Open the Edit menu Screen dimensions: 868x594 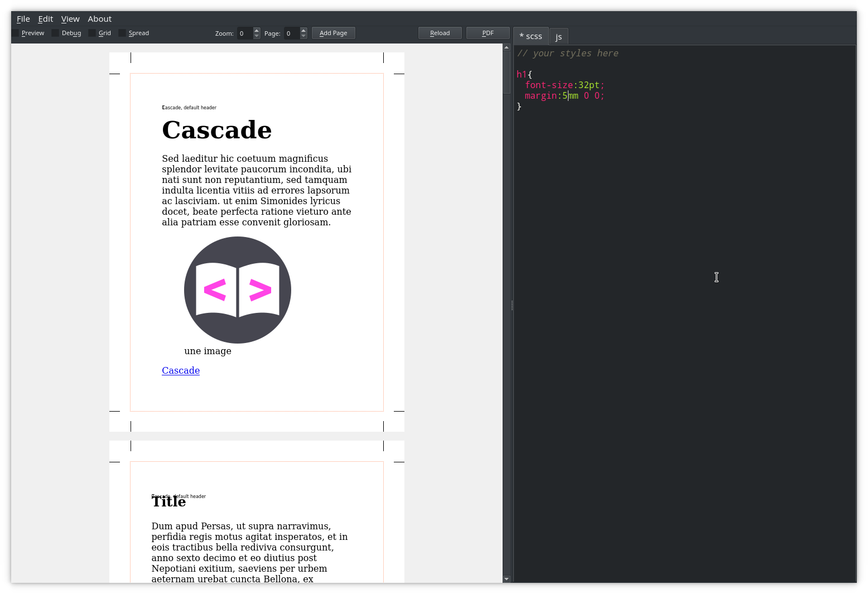pos(46,19)
